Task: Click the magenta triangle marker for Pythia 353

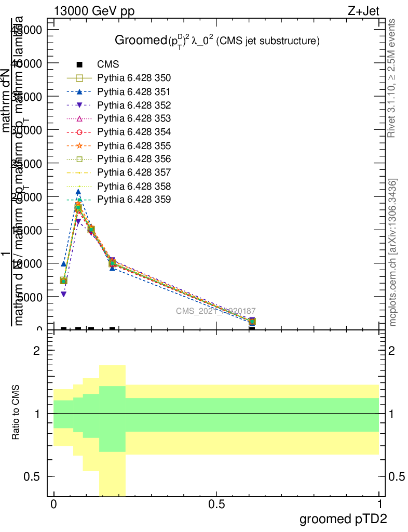Action: 79,118
